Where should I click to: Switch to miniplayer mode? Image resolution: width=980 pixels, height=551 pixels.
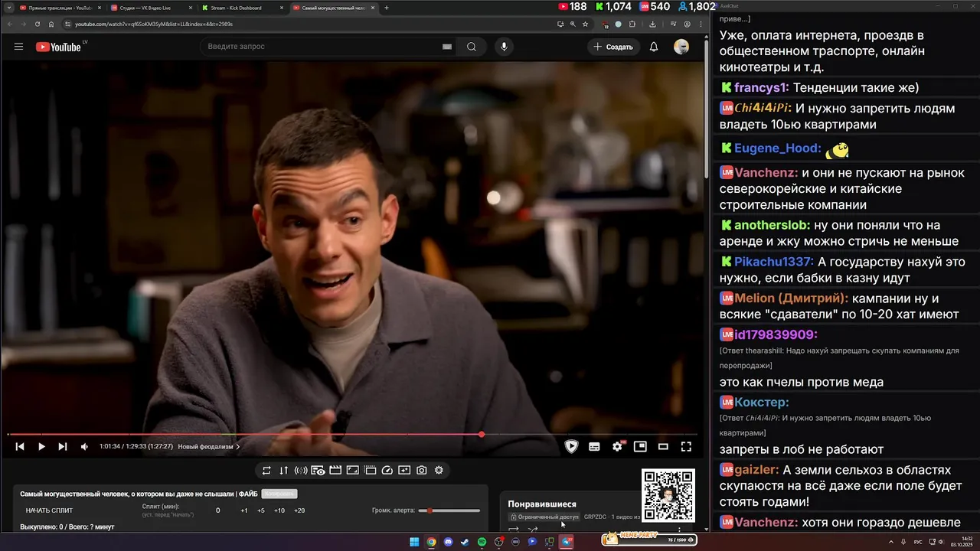coord(640,446)
